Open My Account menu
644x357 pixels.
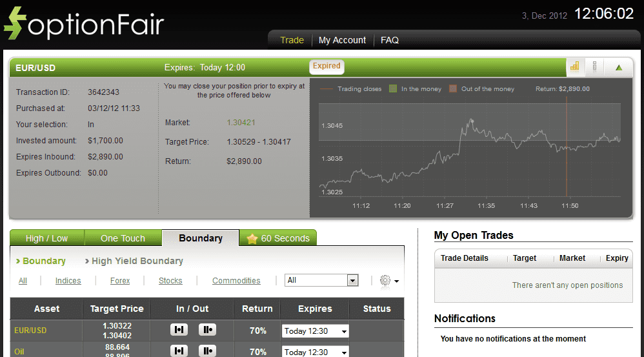click(342, 40)
